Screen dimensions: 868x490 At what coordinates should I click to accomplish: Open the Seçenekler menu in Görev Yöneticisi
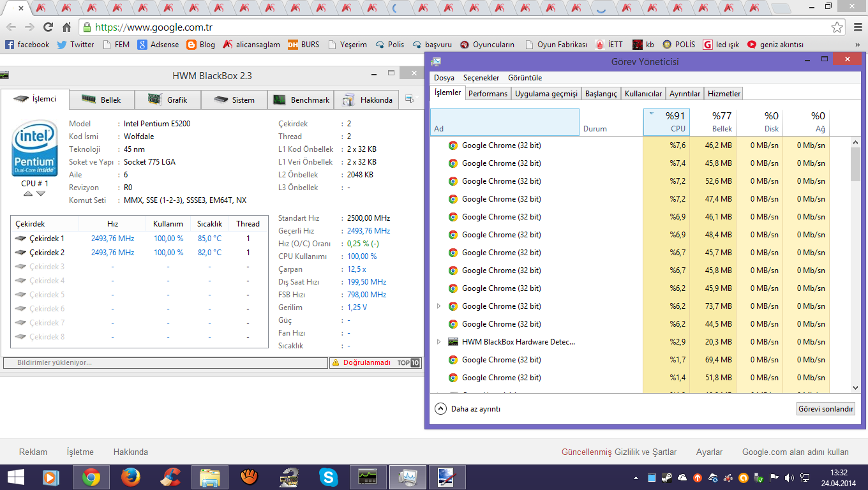coord(481,78)
